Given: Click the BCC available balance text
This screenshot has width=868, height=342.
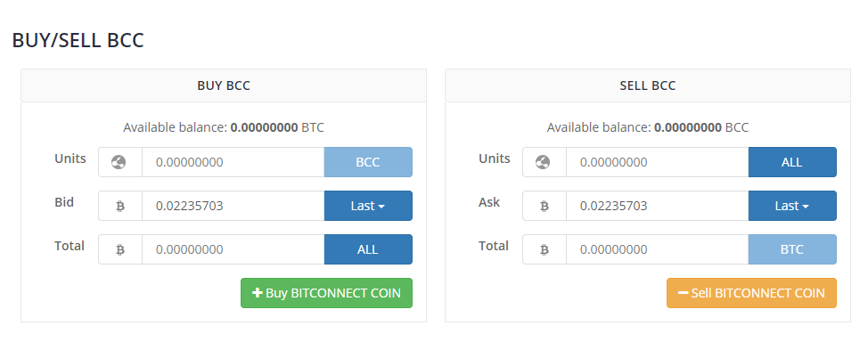Looking at the screenshot, I should (648, 128).
